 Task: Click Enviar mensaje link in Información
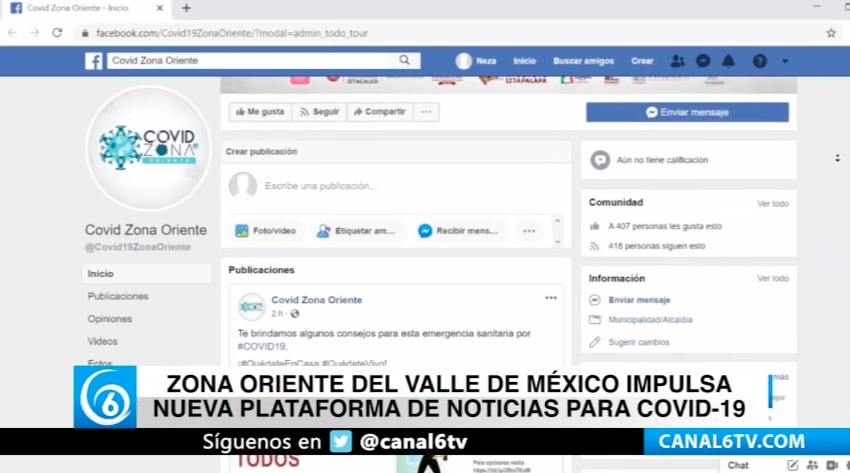click(x=639, y=300)
